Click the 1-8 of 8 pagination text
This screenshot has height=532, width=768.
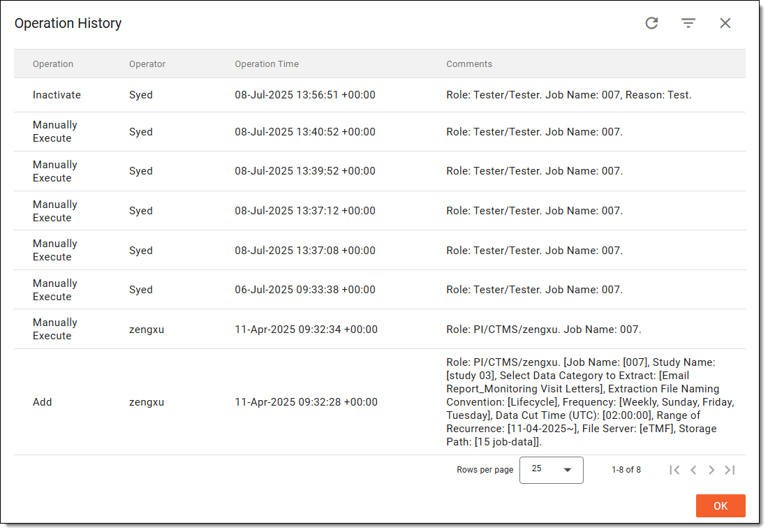click(626, 470)
